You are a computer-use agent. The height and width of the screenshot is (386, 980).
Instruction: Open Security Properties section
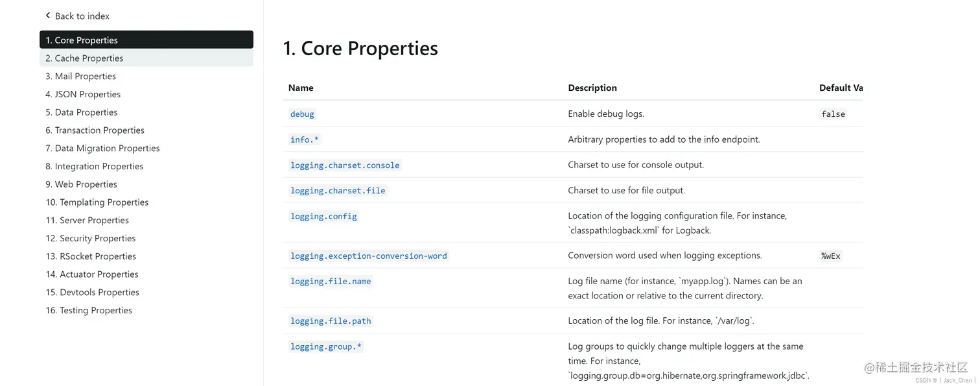(x=91, y=238)
